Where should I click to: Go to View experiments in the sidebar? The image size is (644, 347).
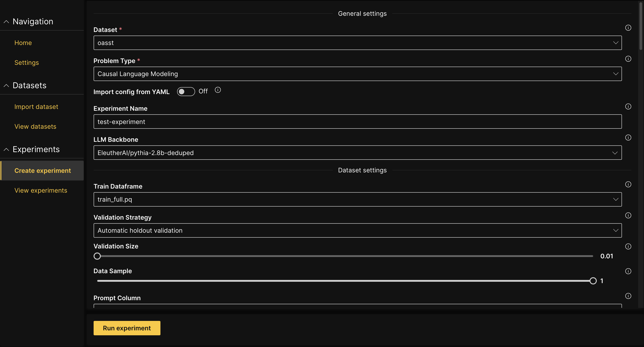41,191
